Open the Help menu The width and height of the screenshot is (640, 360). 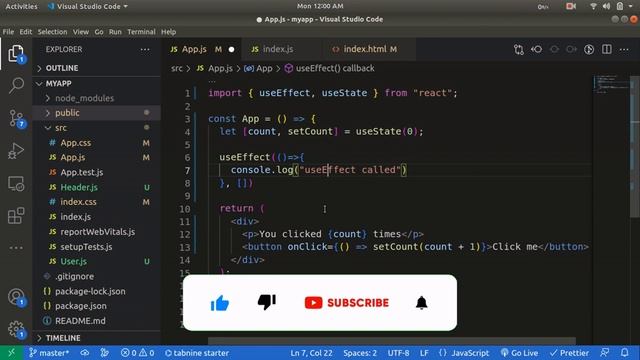[x=168, y=32]
